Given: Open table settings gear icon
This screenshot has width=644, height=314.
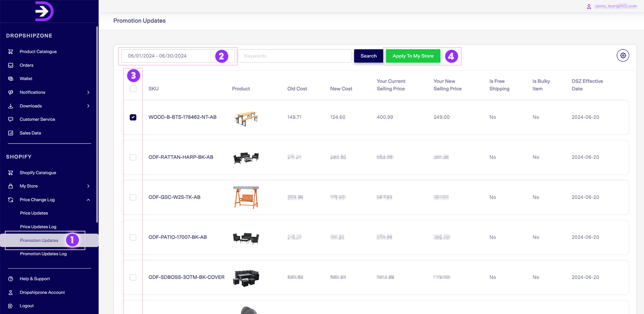Looking at the screenshot, I should [x=623, y=55].
